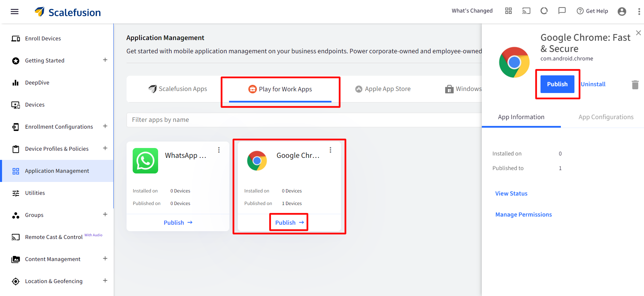Close the Google Chrome details panel
Screen dimensions: 644x296
pos(639,33)
